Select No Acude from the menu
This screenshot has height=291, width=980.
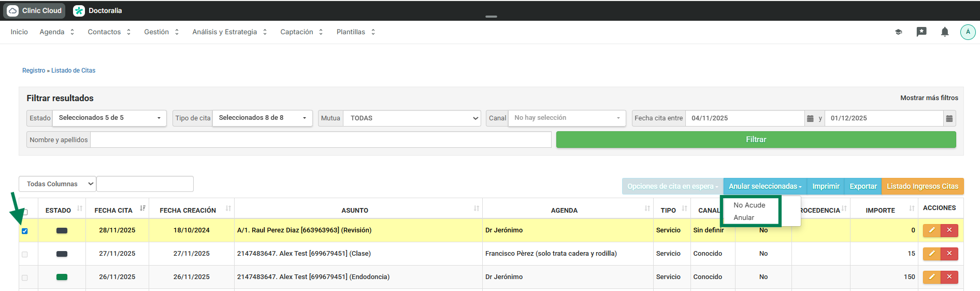click(x=749, y=205)
